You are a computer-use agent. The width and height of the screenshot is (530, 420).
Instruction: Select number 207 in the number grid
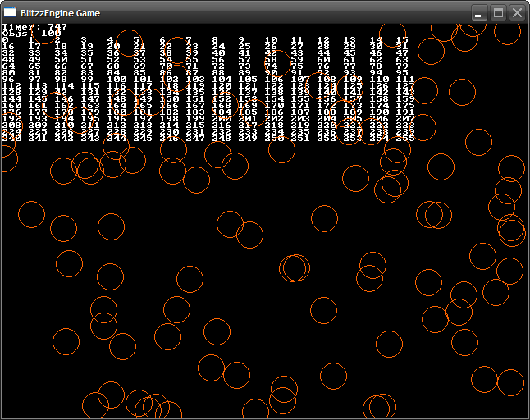point(404,119)
